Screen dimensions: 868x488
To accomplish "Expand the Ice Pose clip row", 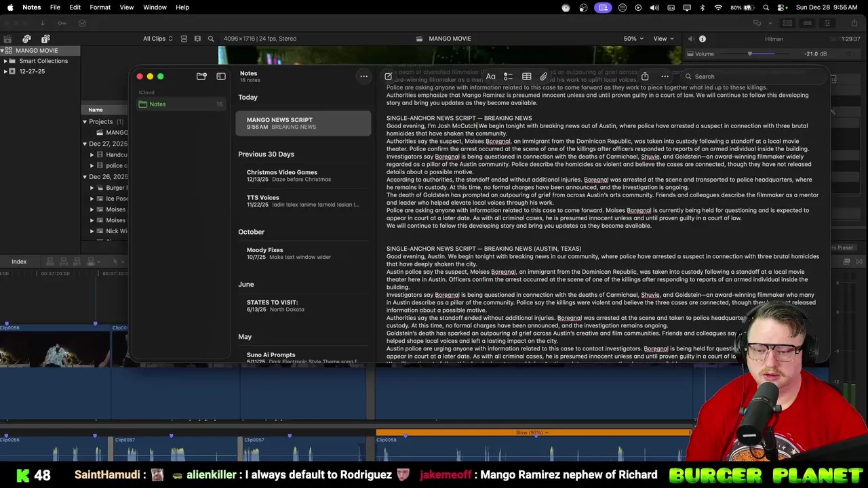I will [92, 199].
